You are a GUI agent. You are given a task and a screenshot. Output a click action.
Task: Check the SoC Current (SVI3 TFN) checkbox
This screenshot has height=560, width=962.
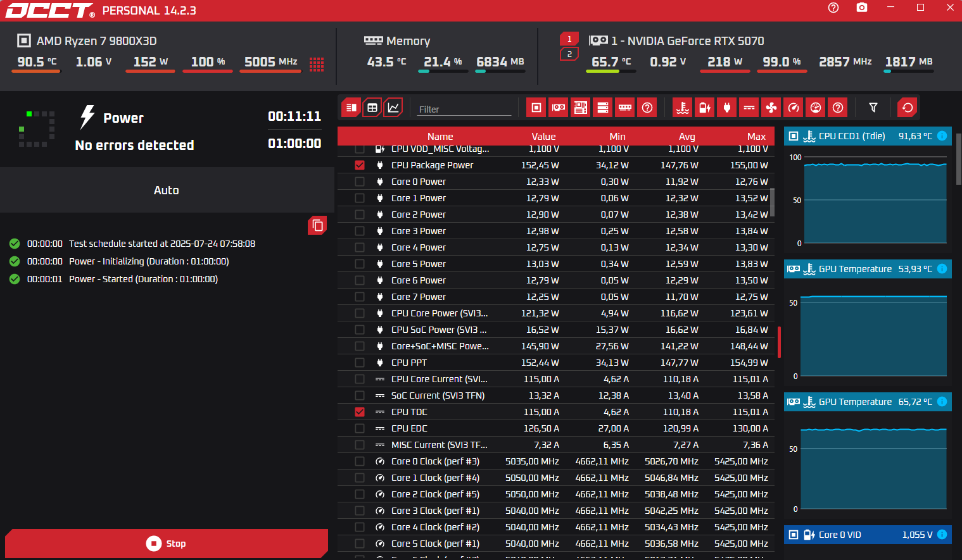coord(360,395)
